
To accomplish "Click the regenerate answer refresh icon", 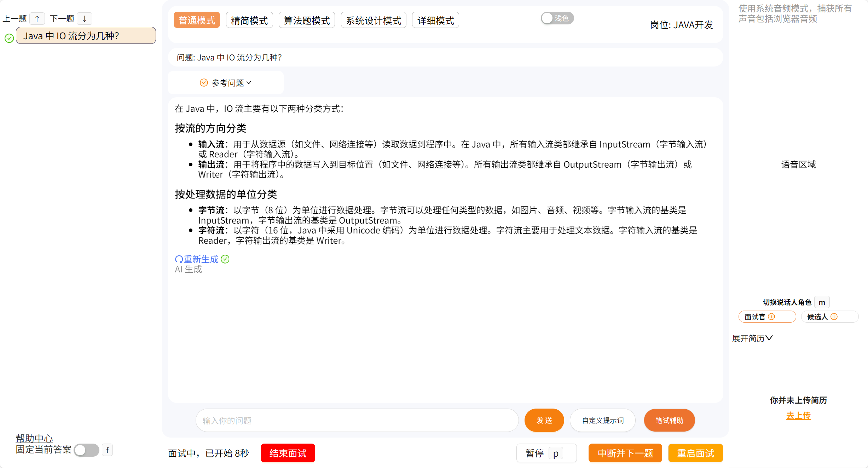I will [179, 259].
